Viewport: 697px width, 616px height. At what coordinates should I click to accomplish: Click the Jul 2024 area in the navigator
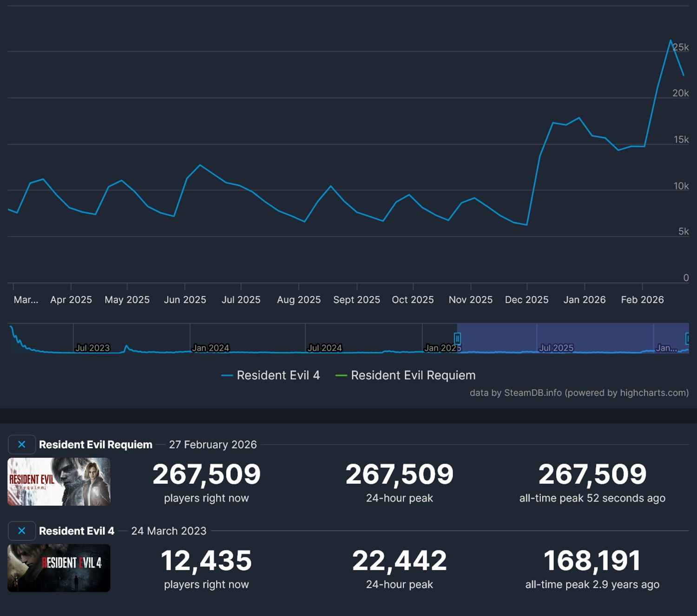coord(324,347)
